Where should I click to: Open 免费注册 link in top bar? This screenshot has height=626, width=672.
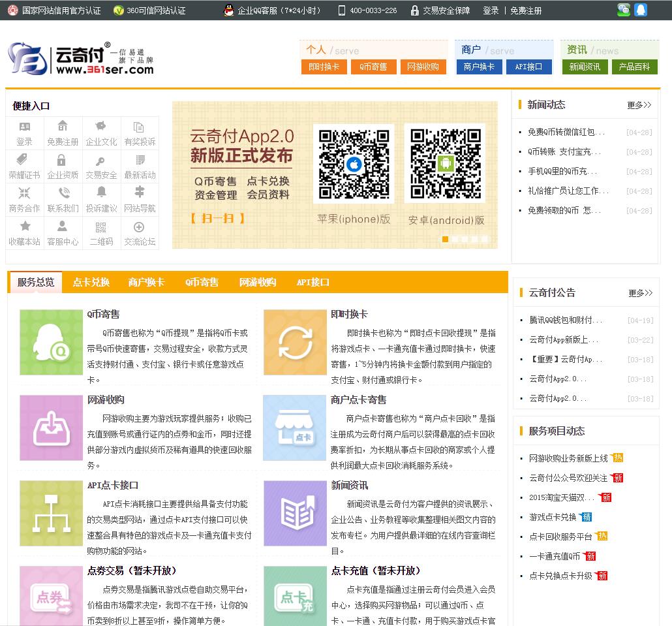tap(526, 10)
